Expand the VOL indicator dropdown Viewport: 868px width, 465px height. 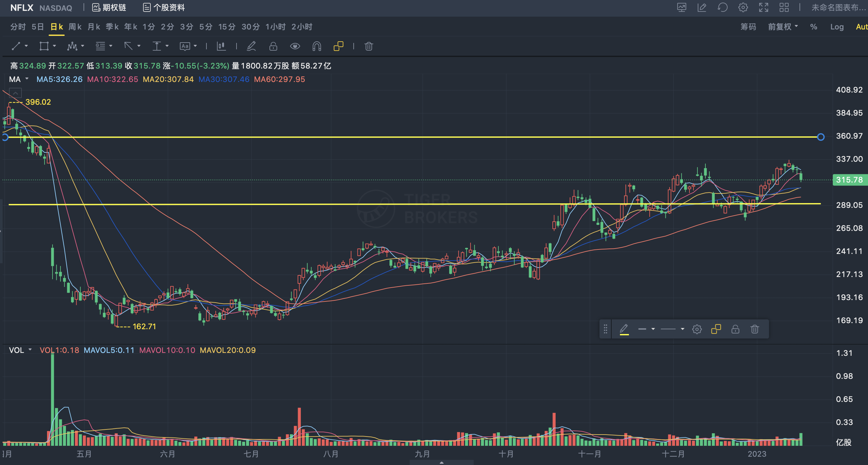pyautogui.click(x=30, y=350)
